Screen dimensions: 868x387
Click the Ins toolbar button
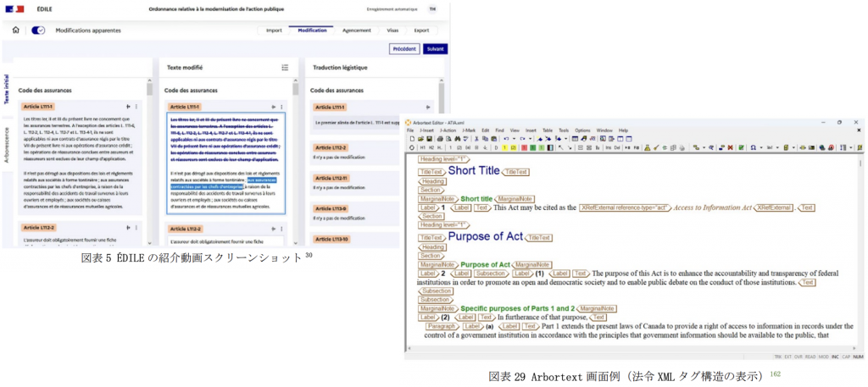pos(609,147)
